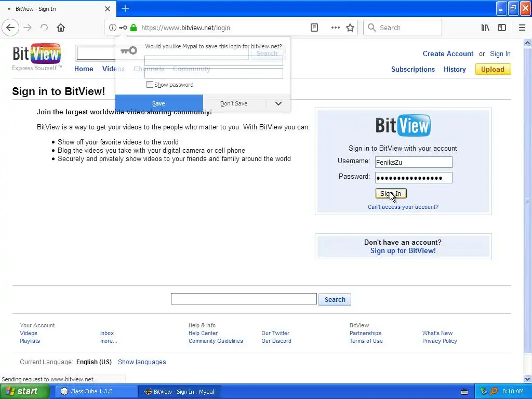Open the Terms of Use link
532x399 pixels.
click(366, 341)
